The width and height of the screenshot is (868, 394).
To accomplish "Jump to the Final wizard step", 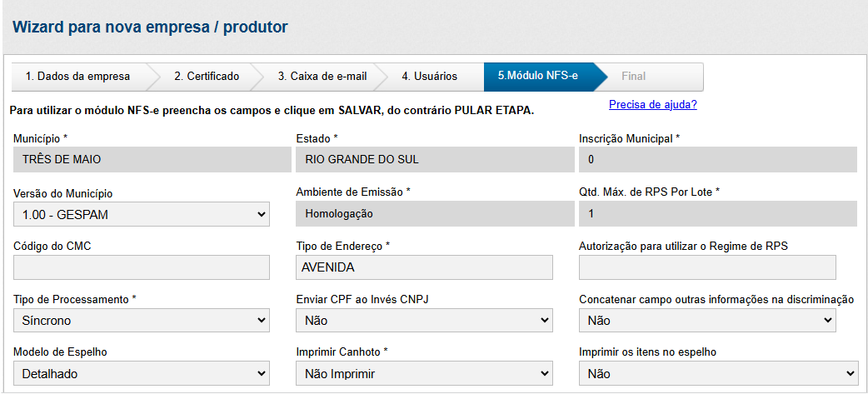I will click(633, 77).
